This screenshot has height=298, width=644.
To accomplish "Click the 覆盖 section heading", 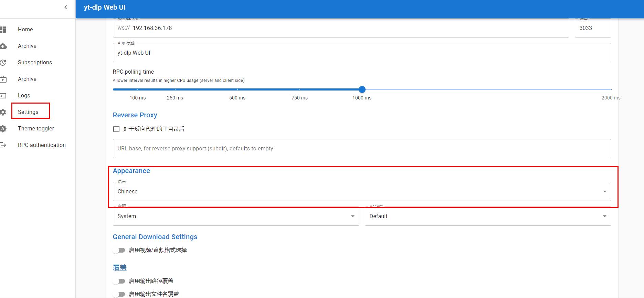I will point(120,267).
